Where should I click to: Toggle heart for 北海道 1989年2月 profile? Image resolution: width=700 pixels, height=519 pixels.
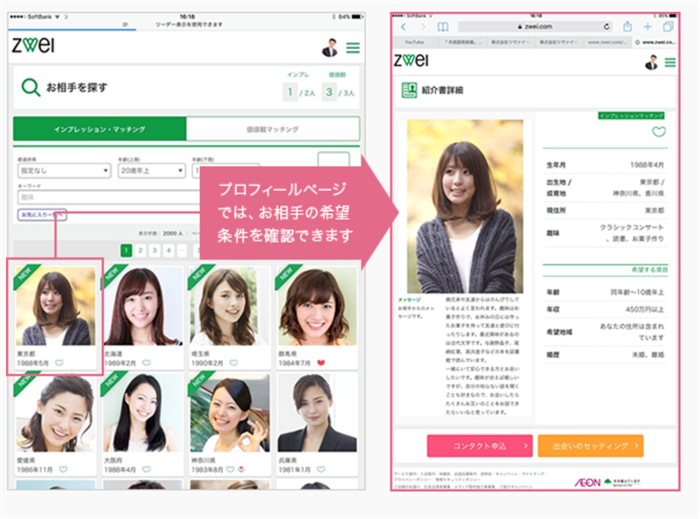[146, 363]
